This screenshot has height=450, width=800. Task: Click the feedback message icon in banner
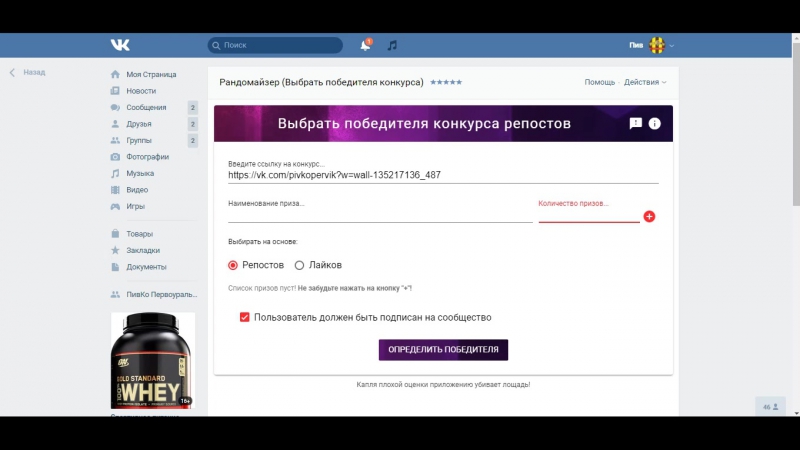pos(636,123)
